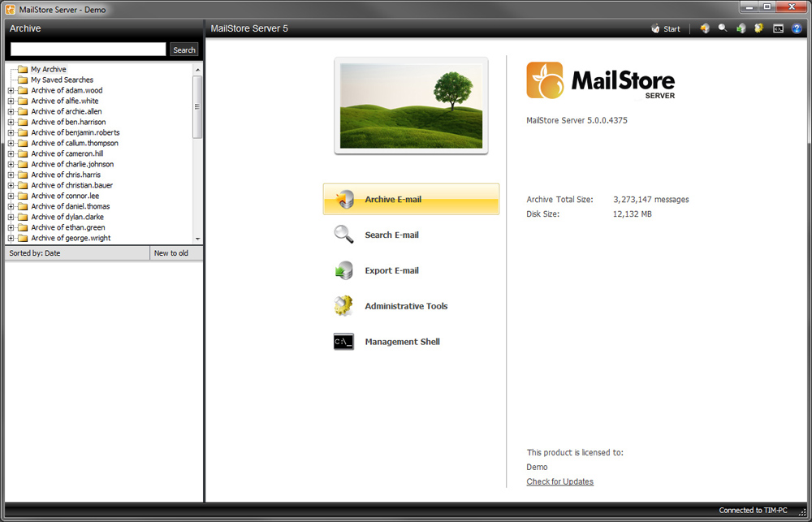Image resolution: width=812 pixels, height=522 pixels.
Task: Click into the archive search text box
Action: (88, 50)
